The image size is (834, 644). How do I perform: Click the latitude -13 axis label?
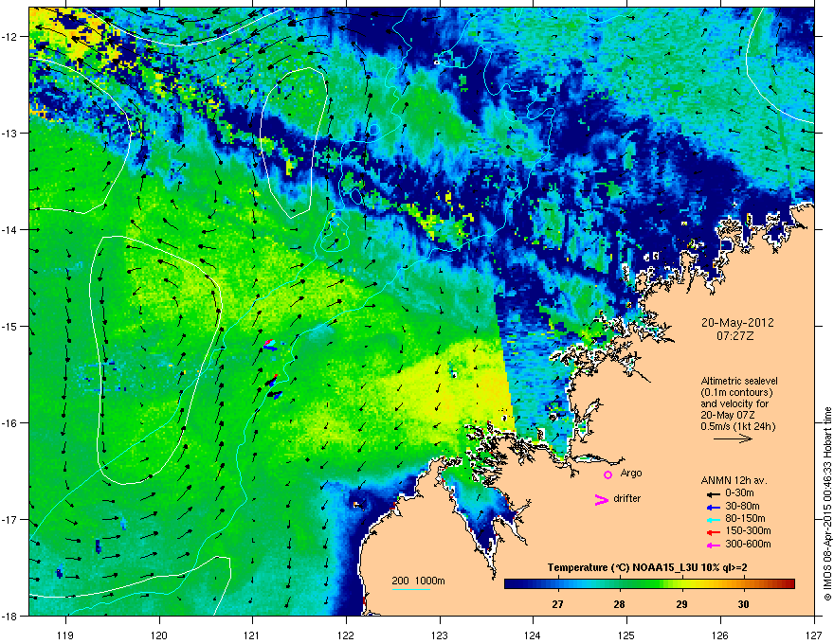[x=10, y=133]
